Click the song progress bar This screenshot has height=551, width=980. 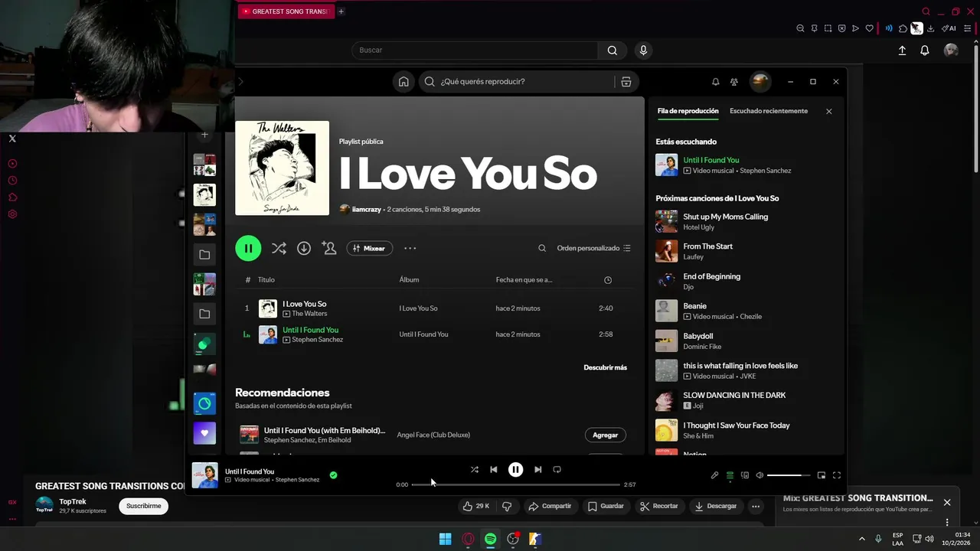pyautogui.click(x=515, y=484)
